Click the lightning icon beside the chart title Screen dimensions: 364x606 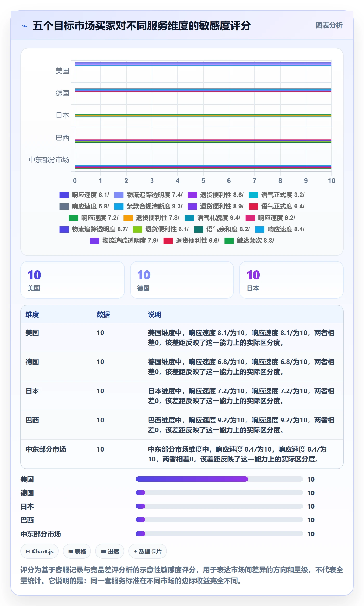point(25,26)
